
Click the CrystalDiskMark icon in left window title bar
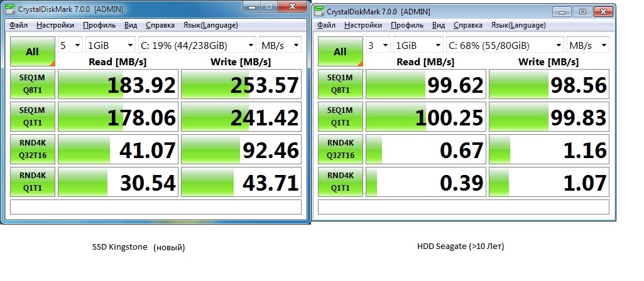tap(12, 9)
